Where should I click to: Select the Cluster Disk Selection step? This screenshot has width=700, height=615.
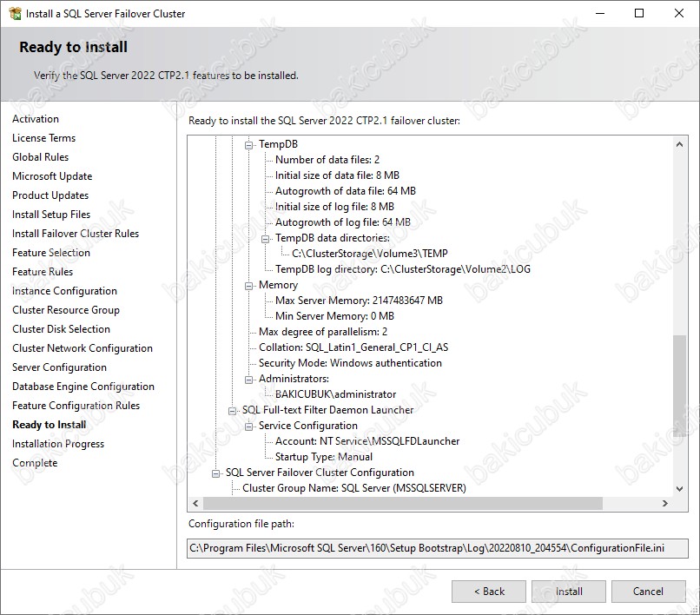(61, 329)
